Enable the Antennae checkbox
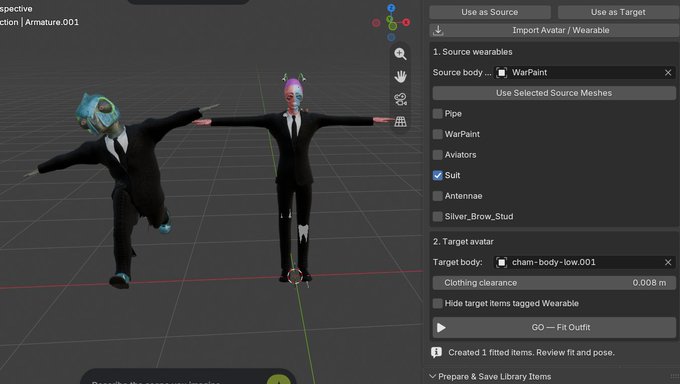Viewport: 680px width, 384px height. (x=438, y=196)
